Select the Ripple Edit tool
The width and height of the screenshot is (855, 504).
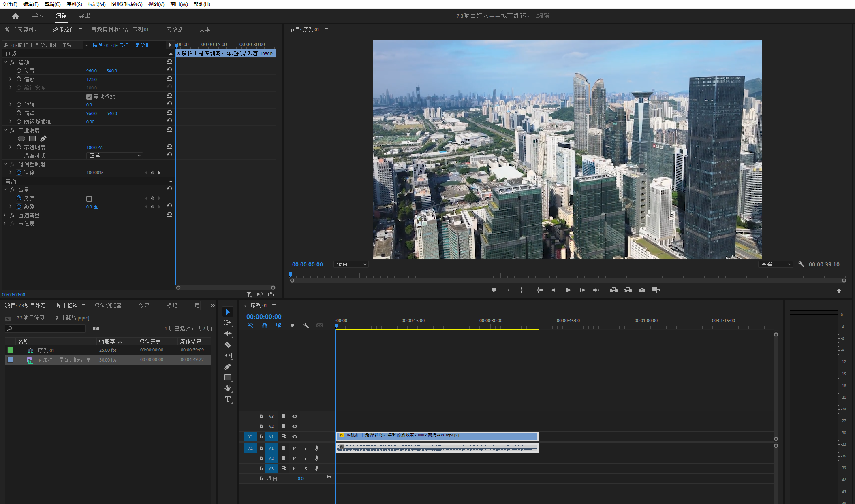coord(228,334)
